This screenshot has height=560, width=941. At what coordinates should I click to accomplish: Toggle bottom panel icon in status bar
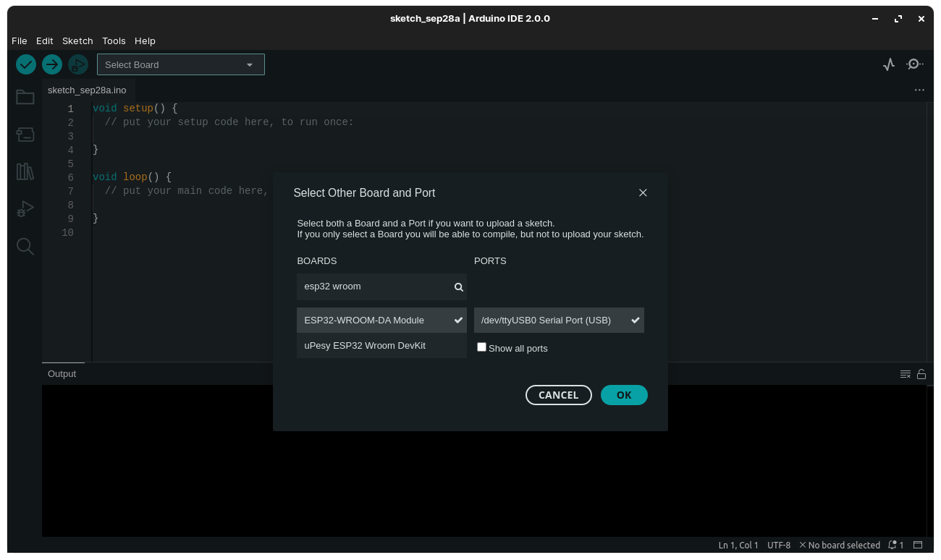918,545
